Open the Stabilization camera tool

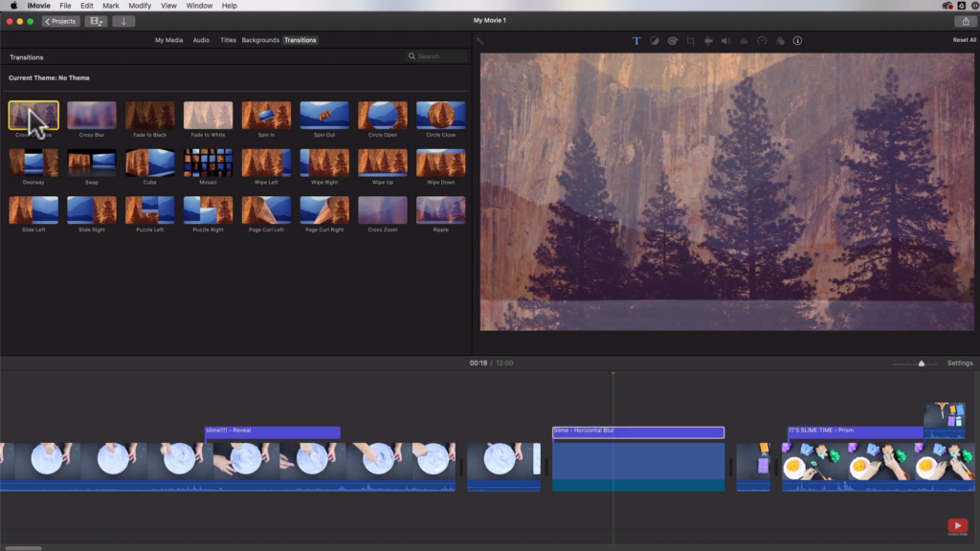[708, 40]
